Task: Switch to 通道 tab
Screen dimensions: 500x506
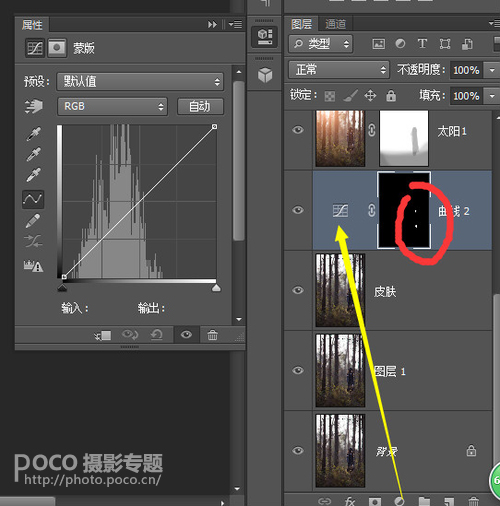Action: pos(336,24)
